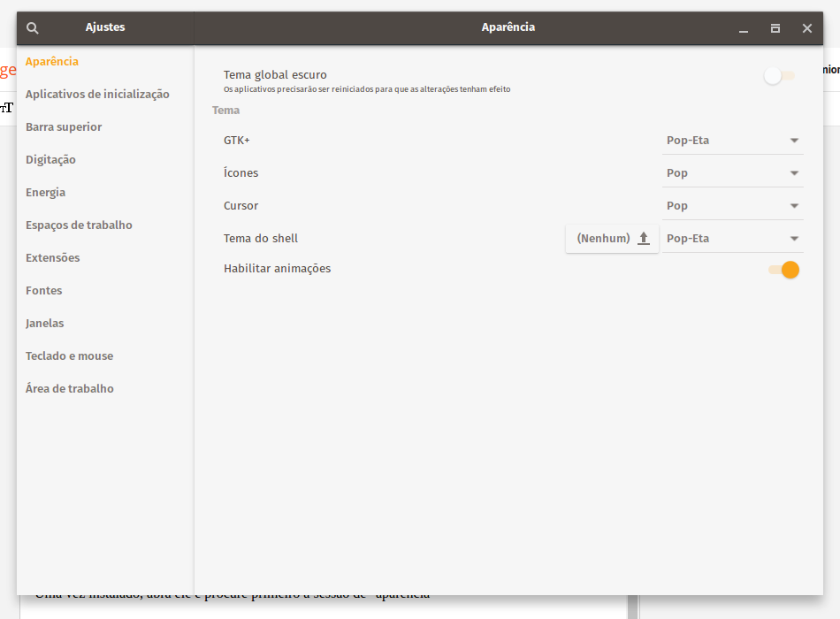Click the Cursor label
The image size is (840, 619).
coord(241,206)
